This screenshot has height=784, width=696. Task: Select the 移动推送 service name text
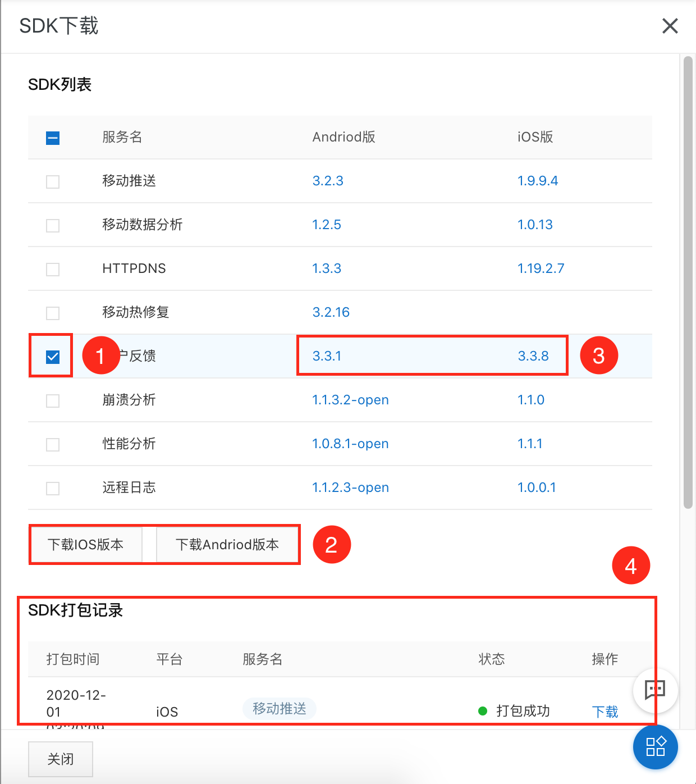coord(129,181)
